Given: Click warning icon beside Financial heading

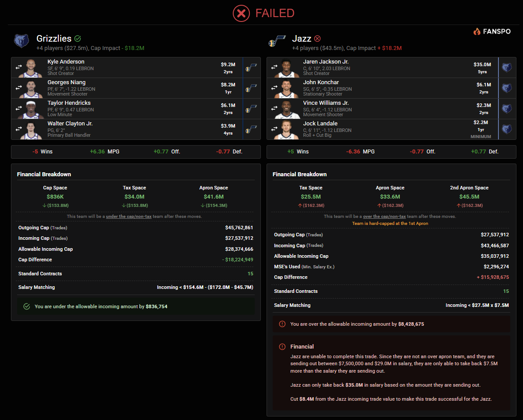Looking at the screenshot, I should [282, 347].
